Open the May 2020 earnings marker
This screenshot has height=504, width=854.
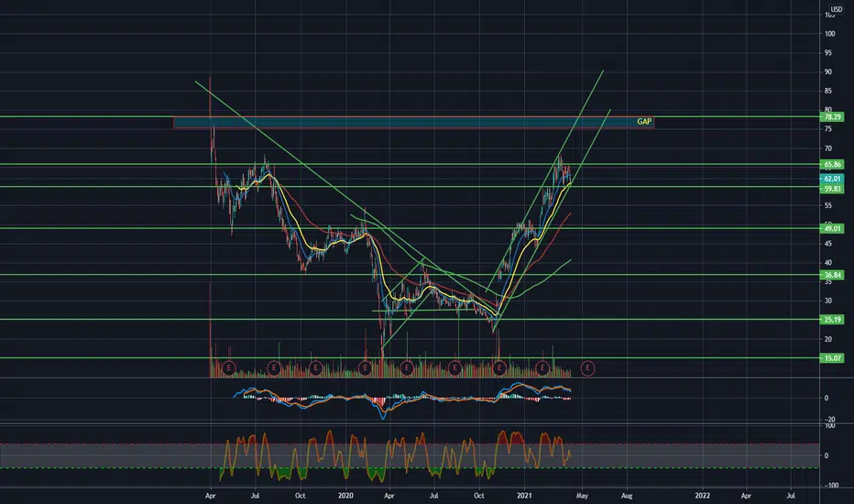point(406,368)
